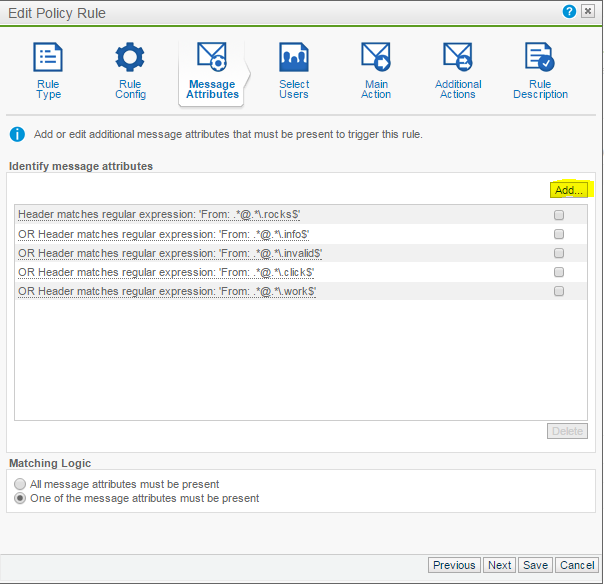Choose 'All message attributes must be present'
The height and width of the screenshot is (584, 604).
(x=21, y=484)
